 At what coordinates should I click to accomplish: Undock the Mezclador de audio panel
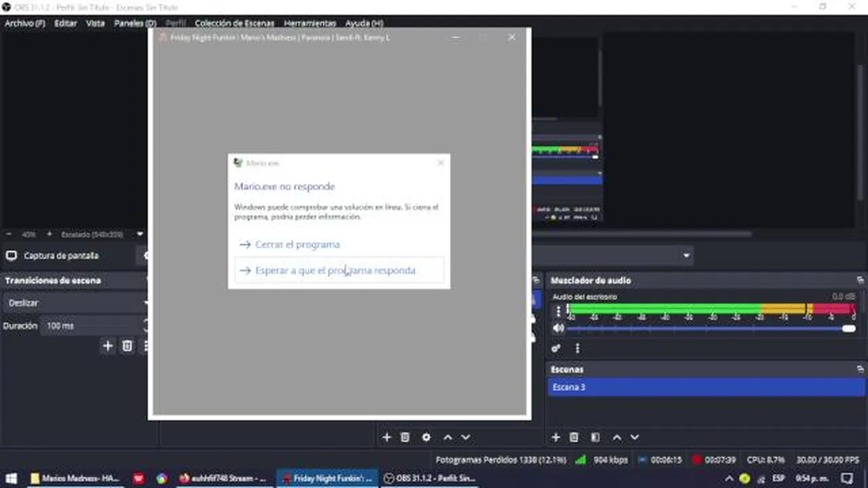(860, 280)
